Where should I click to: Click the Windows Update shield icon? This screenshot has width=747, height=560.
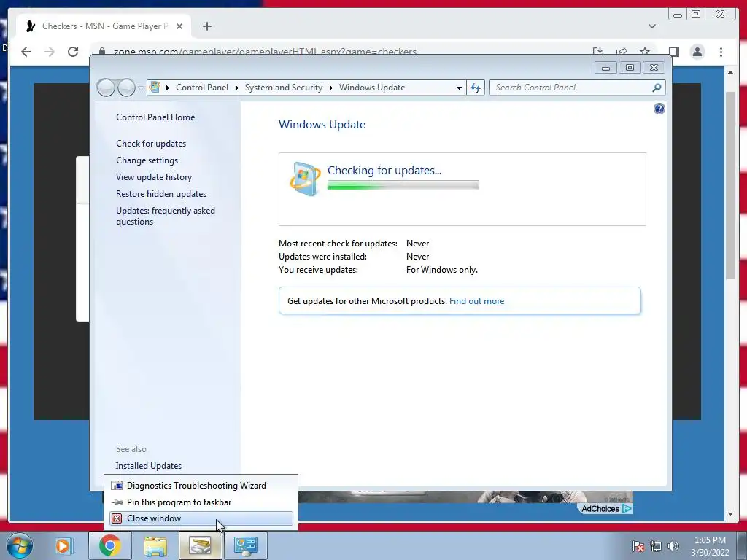pos(305,179)
